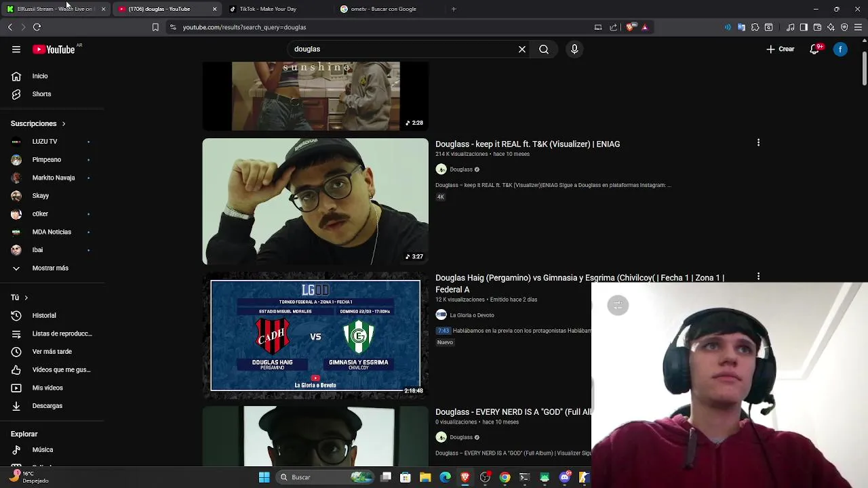Play the keep it REAL video thumbnail
Viewport: 868px width, 488px height.
click(x=315, y=201)
